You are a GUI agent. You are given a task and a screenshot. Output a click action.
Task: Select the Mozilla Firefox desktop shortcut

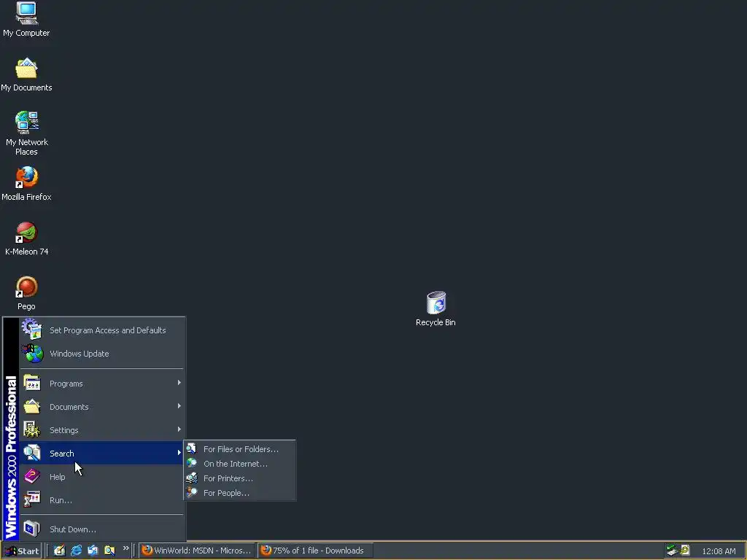click(26, 184)
